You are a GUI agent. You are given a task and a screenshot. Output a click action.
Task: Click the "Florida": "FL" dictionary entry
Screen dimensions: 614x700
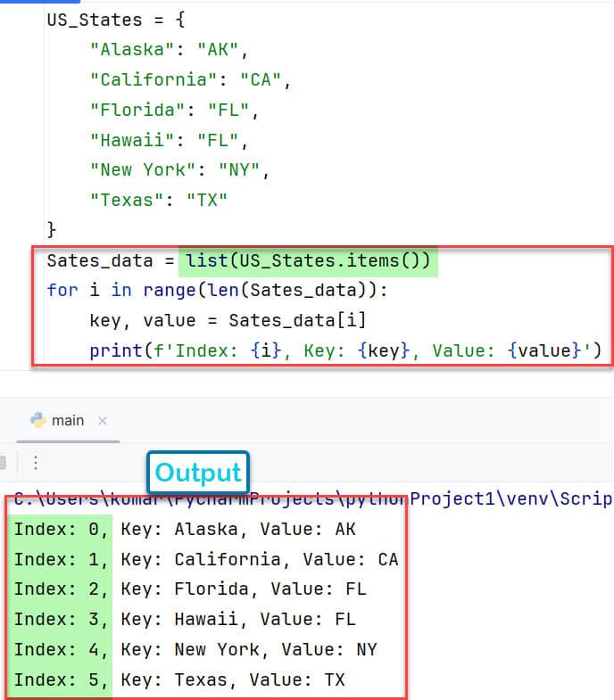(174, 111)
